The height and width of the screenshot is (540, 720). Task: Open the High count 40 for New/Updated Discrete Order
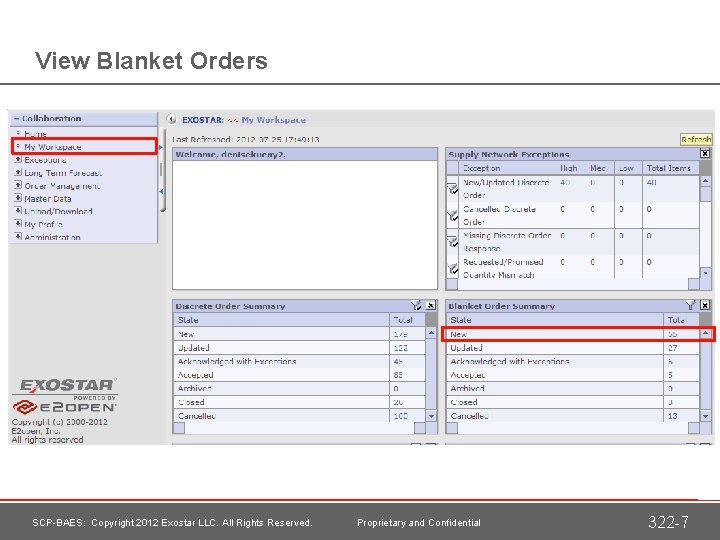(x=565, y=182)
